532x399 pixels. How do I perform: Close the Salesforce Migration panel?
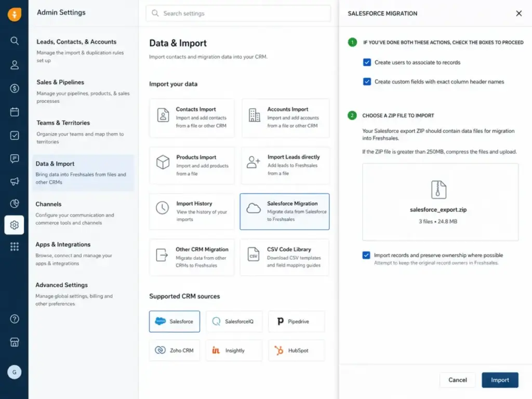tap(519, 13)
